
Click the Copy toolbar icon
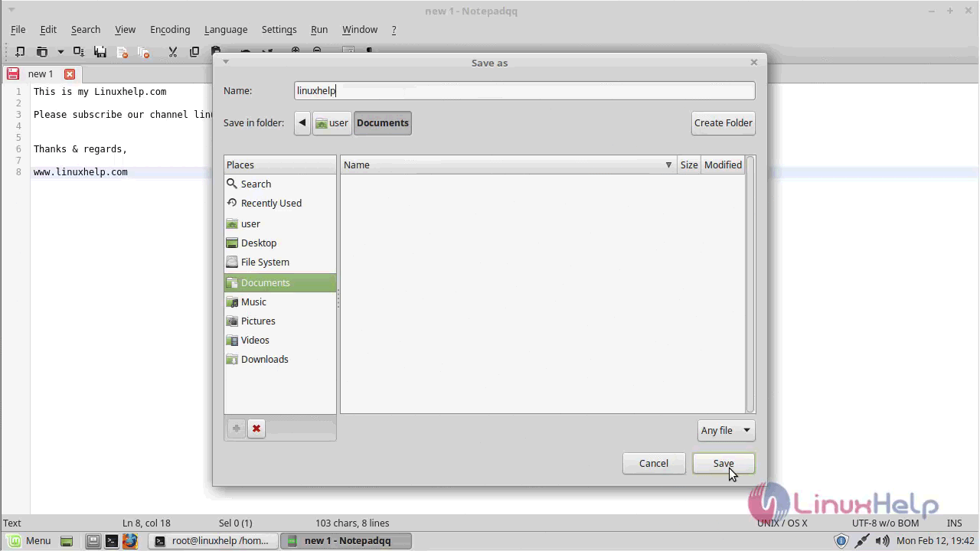coord(194,51)
